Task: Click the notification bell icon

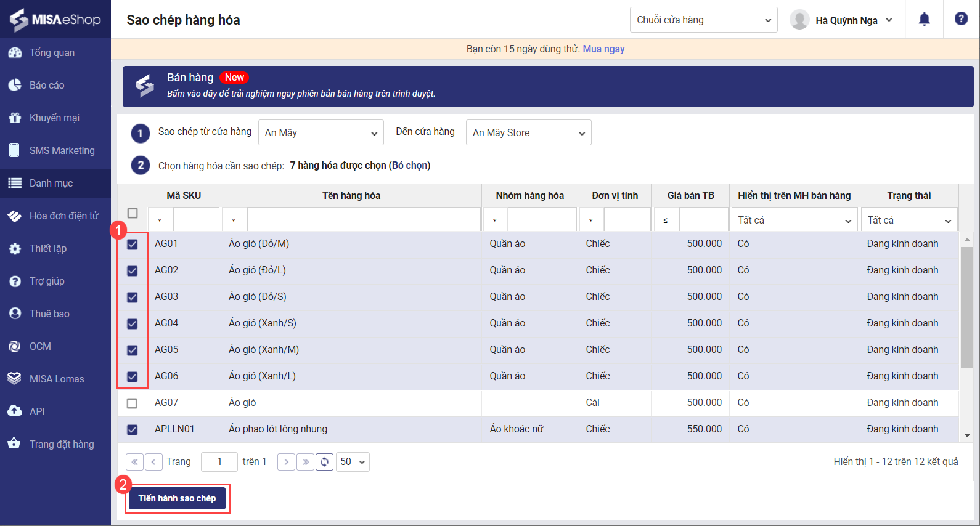Action: (924, 20)
